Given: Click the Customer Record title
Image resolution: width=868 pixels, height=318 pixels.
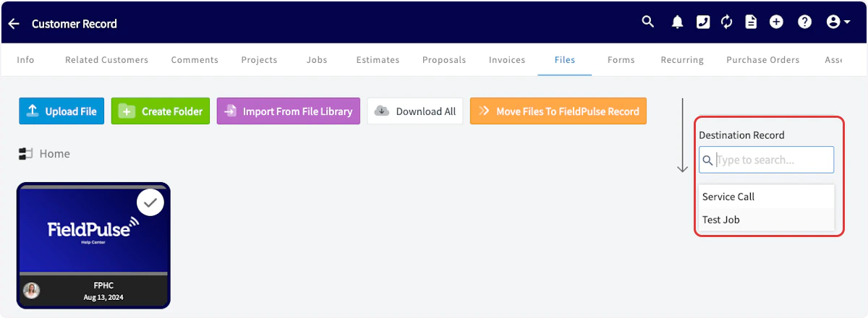Looking at the screenshot, I should click(x=75, y=24).
